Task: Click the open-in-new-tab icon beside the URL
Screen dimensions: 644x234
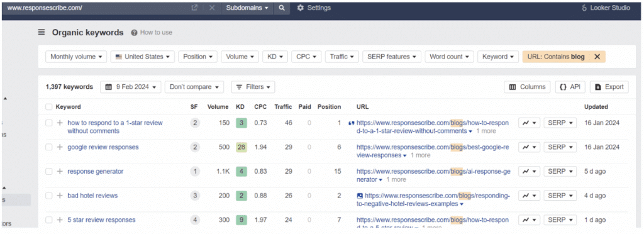Action: (195, 8)
